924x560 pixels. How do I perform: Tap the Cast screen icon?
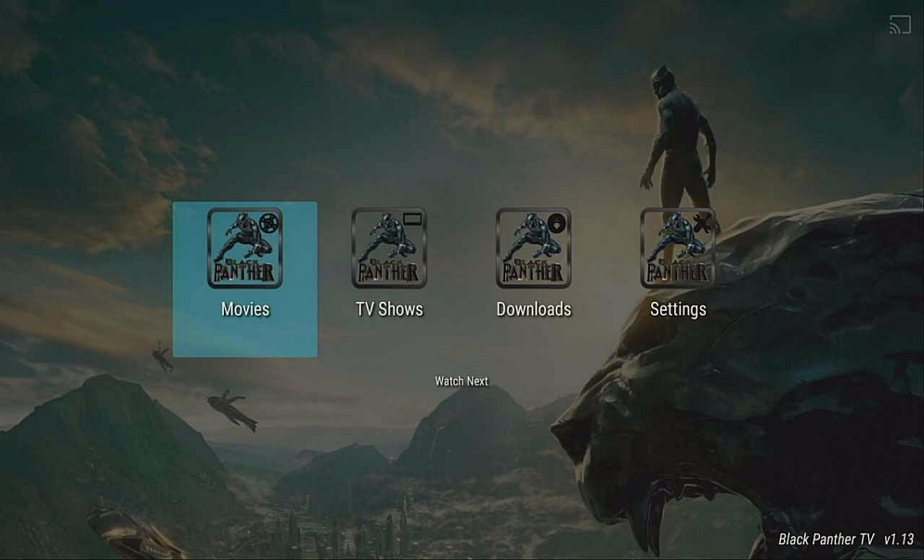click(900, 25)
